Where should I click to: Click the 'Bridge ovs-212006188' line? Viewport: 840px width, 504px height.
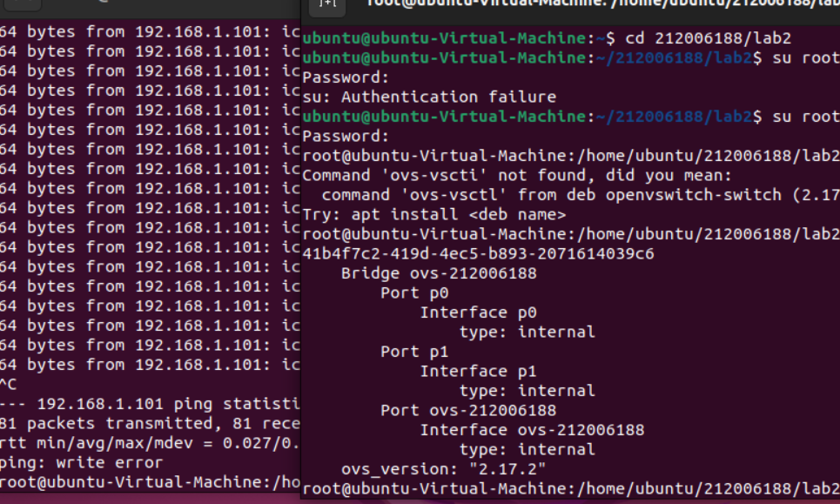point(439,273)
